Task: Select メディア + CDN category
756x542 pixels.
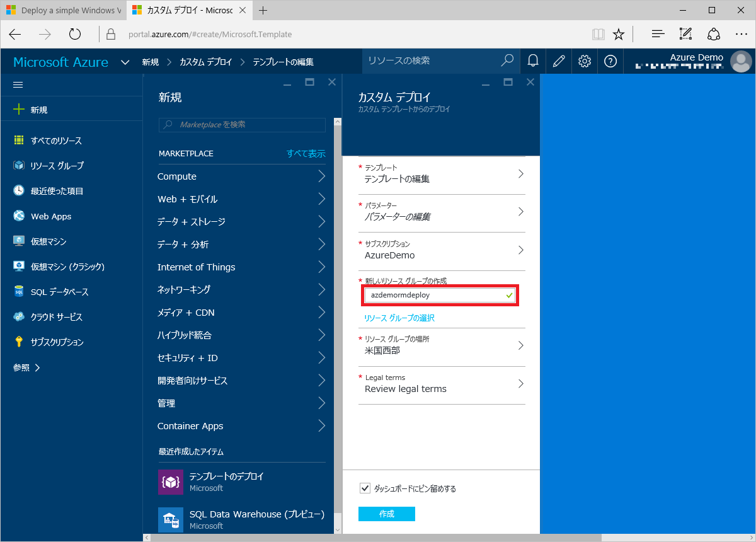Action: click(x=242, y=313)
